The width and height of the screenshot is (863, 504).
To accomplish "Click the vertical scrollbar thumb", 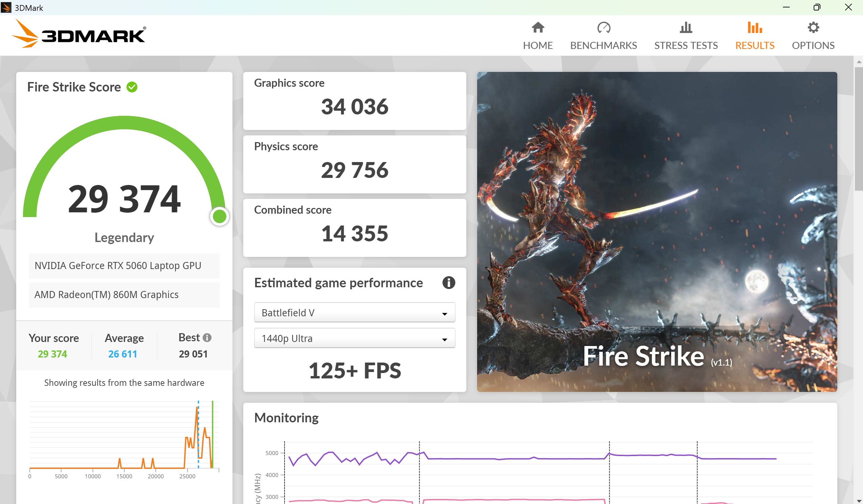I will (858, 128).
